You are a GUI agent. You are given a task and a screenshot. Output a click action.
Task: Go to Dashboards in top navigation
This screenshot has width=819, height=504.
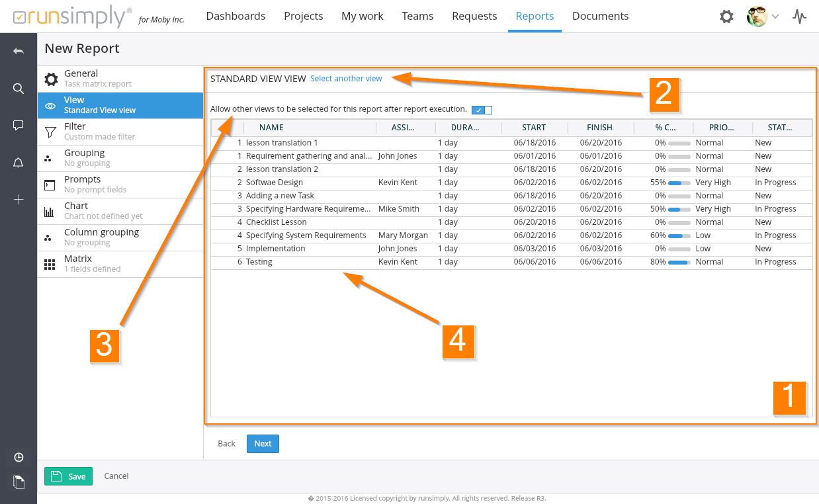point(236,16)
